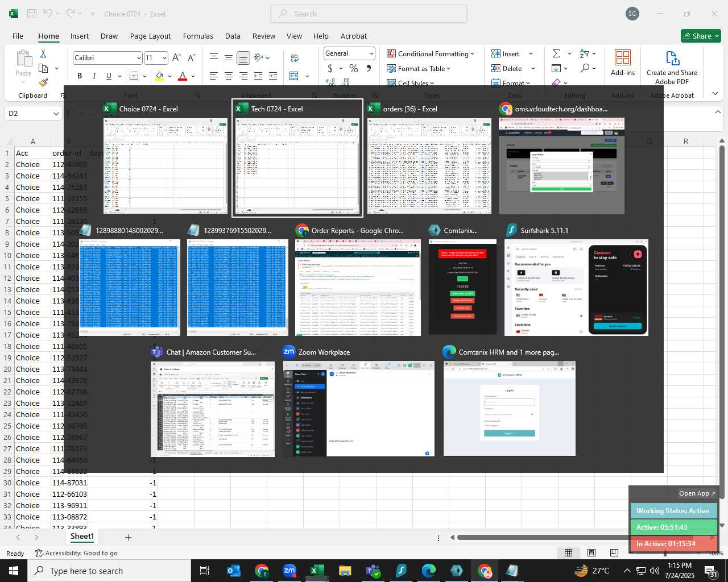
Task: Select the Sheet1 tab
Action: tap(82, 537)
